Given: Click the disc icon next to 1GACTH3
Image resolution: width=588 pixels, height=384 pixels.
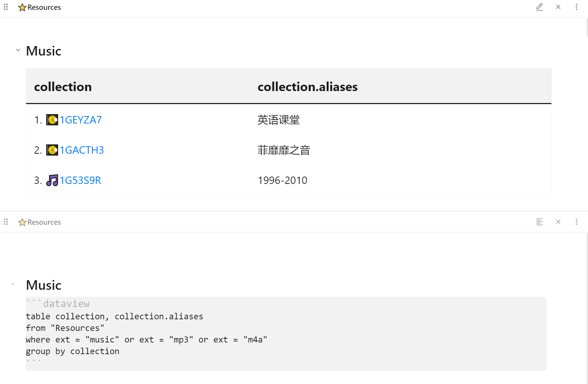Looking at the screenshot, I should point(52,150).
